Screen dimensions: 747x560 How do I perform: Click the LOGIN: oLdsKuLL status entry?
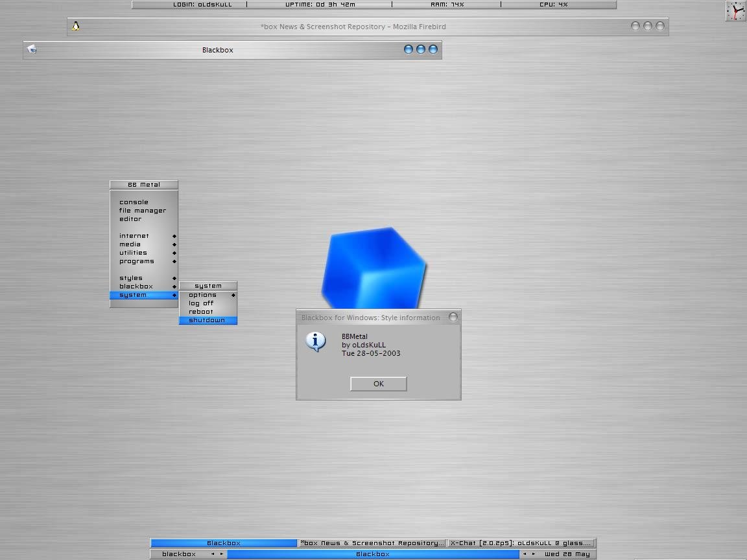tap(202, 5)
